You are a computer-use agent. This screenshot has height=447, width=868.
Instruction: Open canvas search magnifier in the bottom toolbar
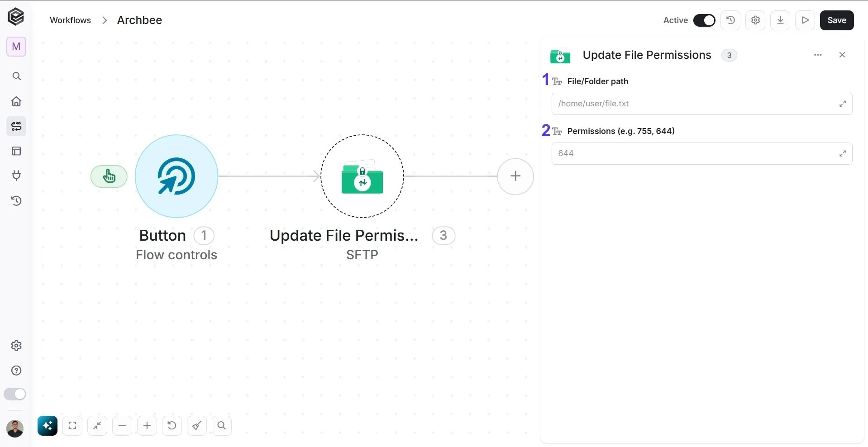coord(222,426)
